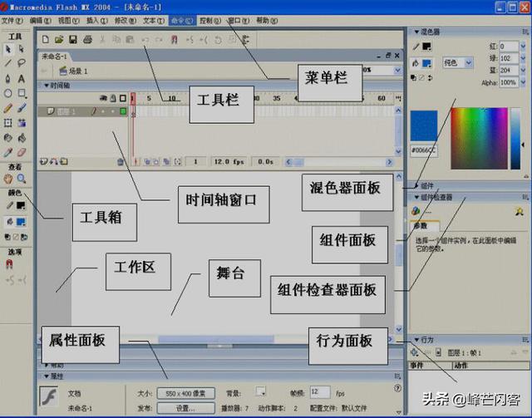Toggle lock all layers padlock icon
The image size is (532, 418).
coord(113,98)
